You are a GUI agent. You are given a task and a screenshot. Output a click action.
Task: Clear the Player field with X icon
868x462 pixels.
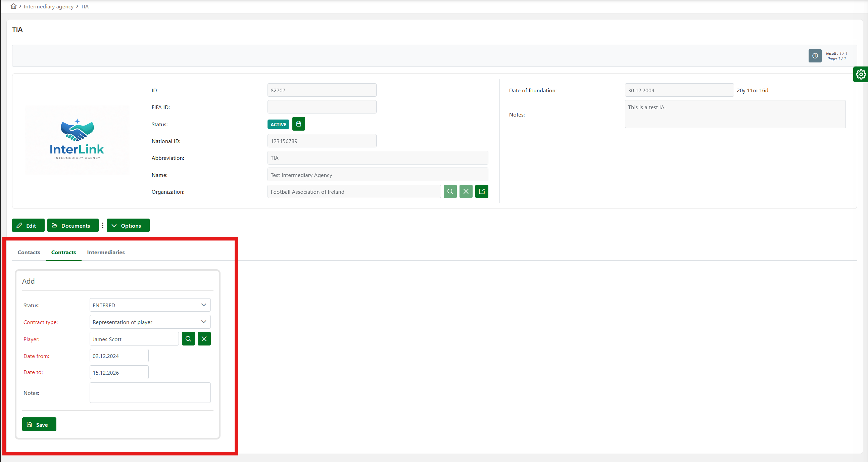[204, 339]
